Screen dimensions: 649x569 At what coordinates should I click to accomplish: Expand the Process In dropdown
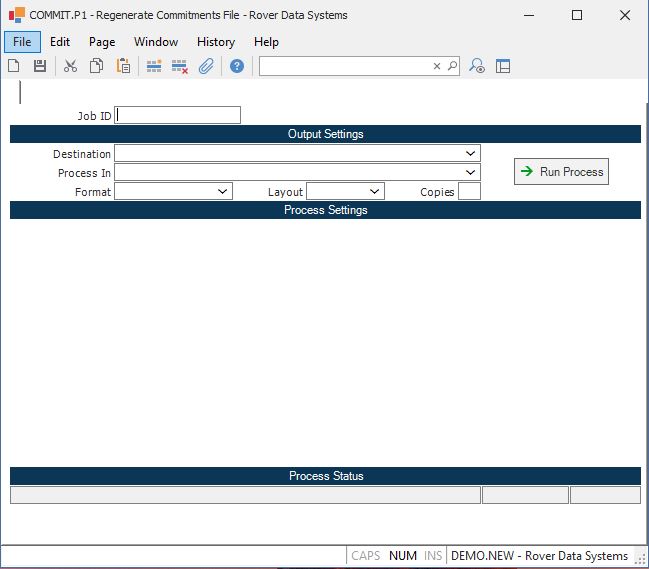point(470,173)
